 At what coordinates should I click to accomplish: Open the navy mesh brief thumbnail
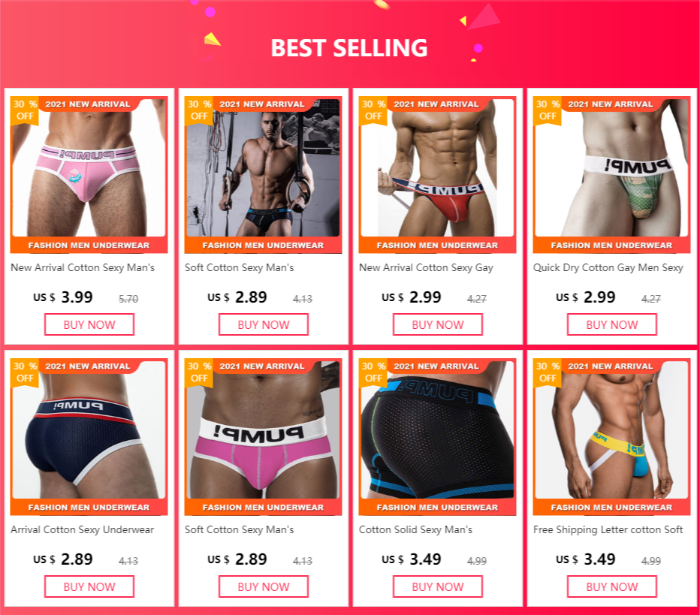click(x=89, y=436)
